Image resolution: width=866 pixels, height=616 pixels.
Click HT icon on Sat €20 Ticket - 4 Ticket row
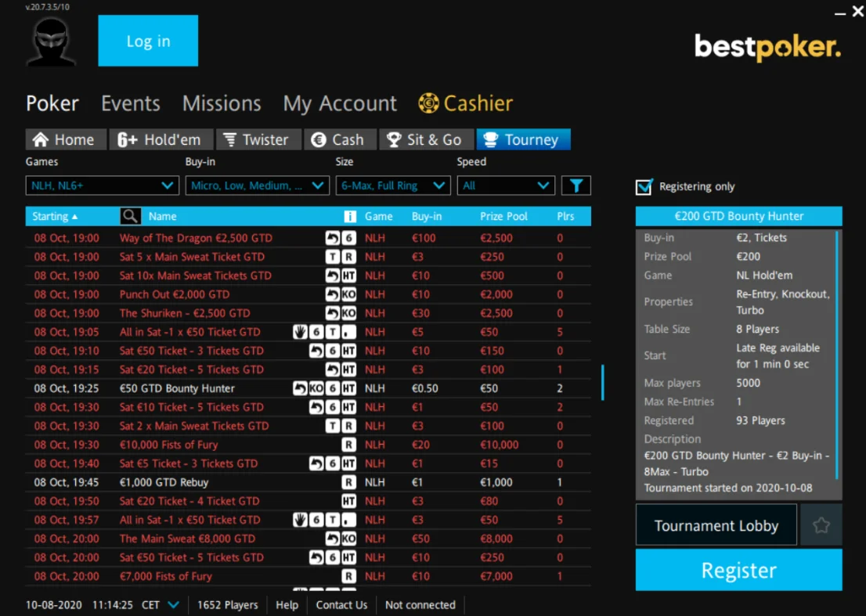click(349, 501)
